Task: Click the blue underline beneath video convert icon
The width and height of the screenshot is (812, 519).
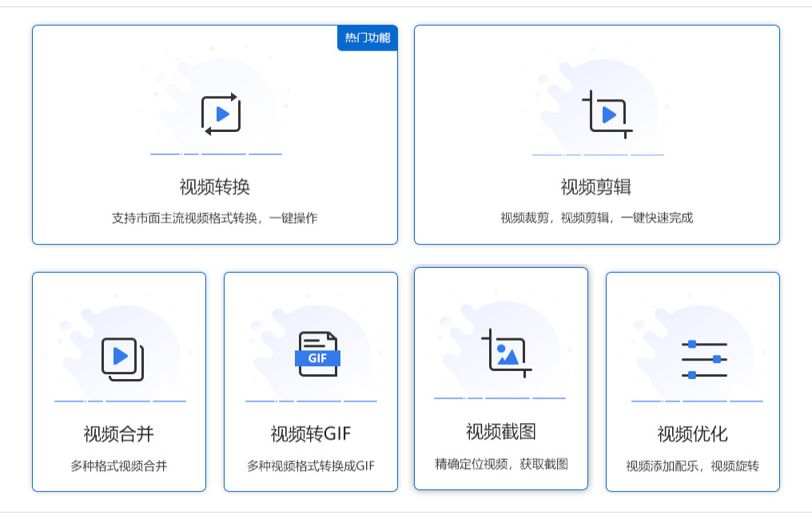Action: tap(216, 154)
